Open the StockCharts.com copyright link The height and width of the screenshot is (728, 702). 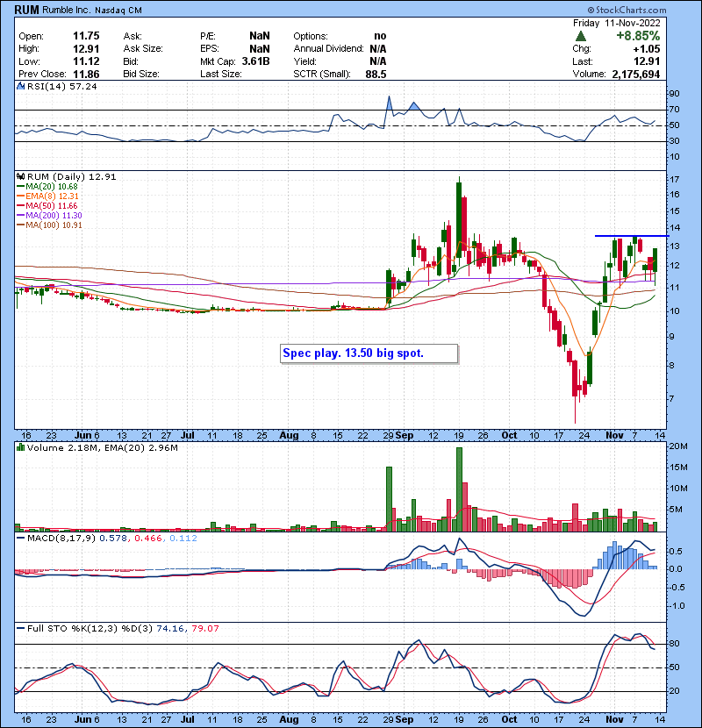[627, 10]
